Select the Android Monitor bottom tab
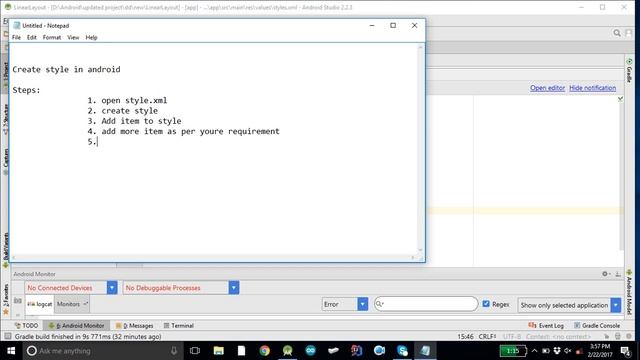 coord(76,325)
